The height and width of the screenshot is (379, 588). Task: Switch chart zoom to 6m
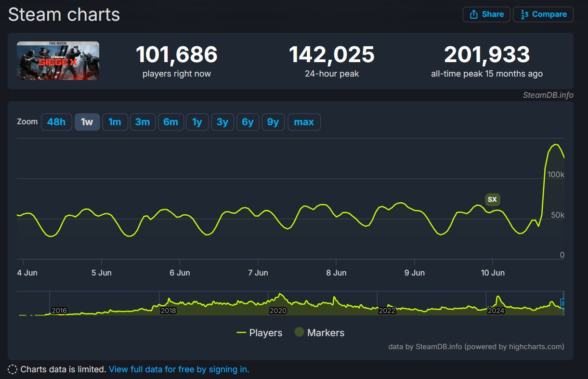[170, 122]
